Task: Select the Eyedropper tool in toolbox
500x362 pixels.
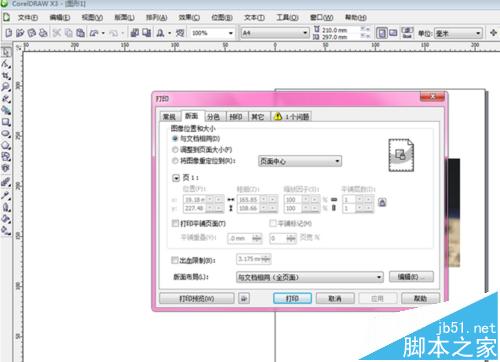Action: click(x=6, y=195)
